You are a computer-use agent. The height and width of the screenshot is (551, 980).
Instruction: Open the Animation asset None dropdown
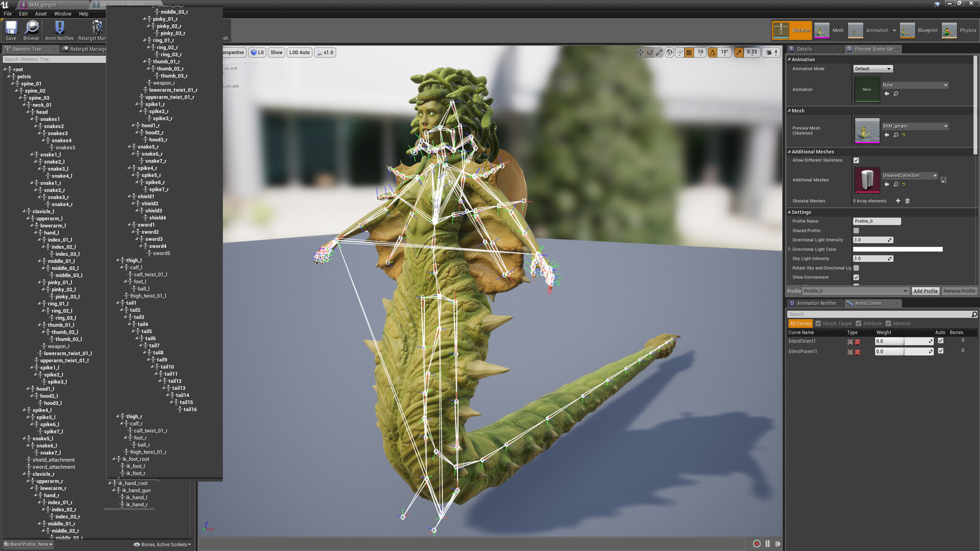[x=915, y=85]
